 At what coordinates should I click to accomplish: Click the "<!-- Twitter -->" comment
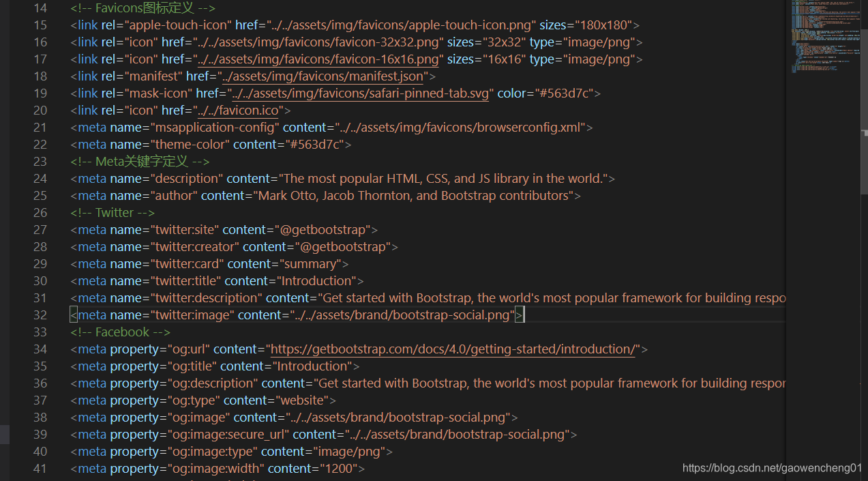point(113,213)
